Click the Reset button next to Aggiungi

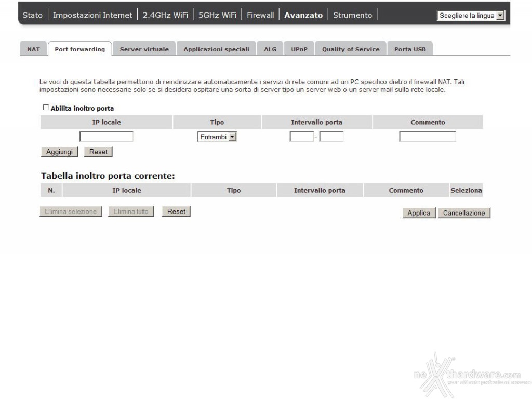coord(98,152)
